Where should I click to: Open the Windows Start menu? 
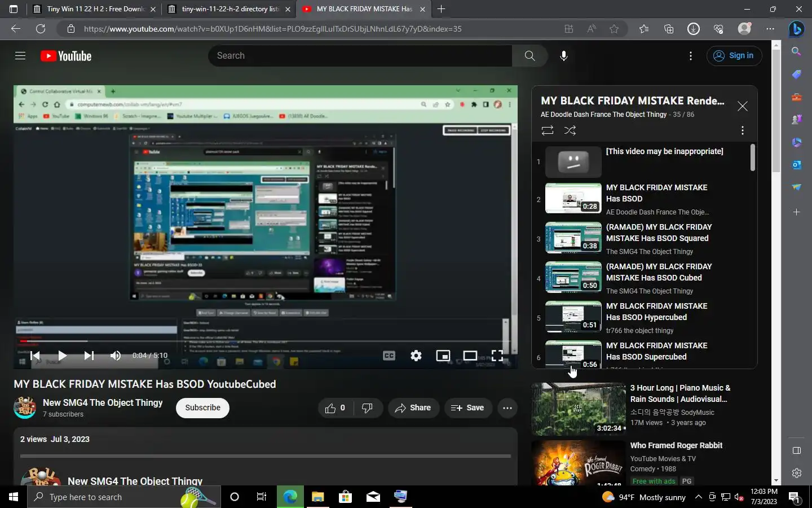14,497
